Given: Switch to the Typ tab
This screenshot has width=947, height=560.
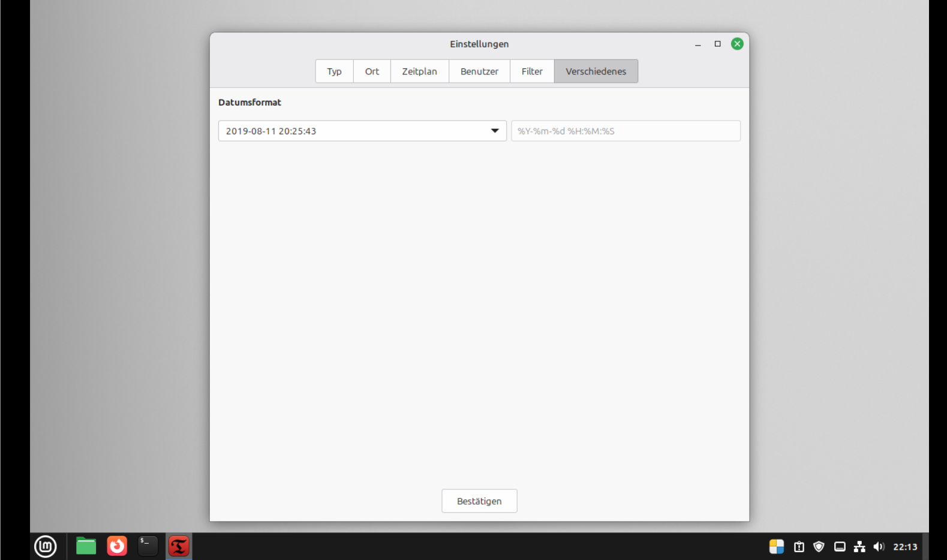Looking at the screenshot, I should 334,71.
